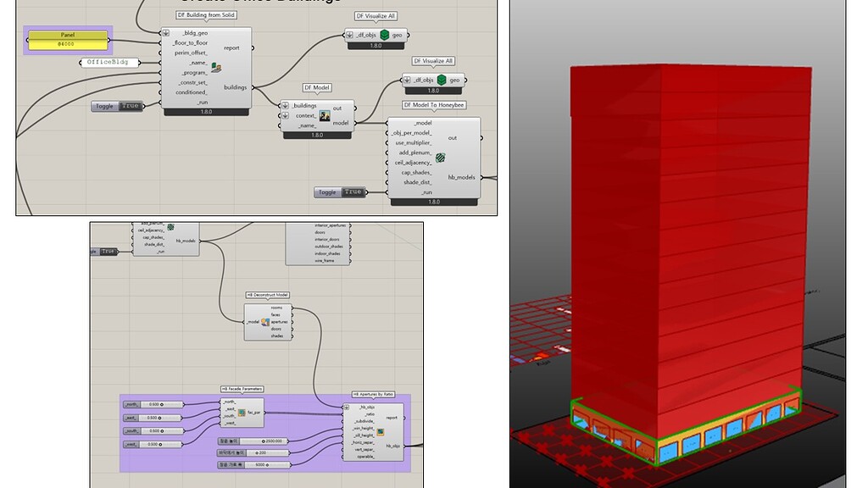Click the fac_par icon on HB Facade Parameters
868x488 pixels.
pyautogui.click(x=242, y=412)
